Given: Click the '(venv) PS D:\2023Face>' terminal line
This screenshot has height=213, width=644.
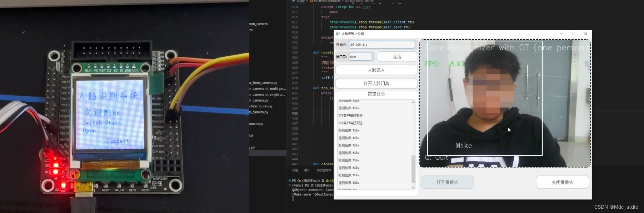Looking at the screenshot, I should click(x=313, y=185).
